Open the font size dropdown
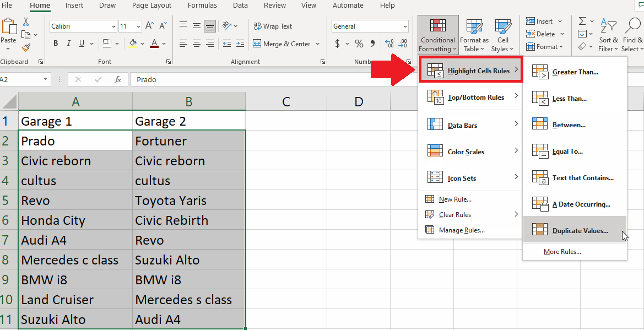The image size is (644, 330). (x=137, y=26)
